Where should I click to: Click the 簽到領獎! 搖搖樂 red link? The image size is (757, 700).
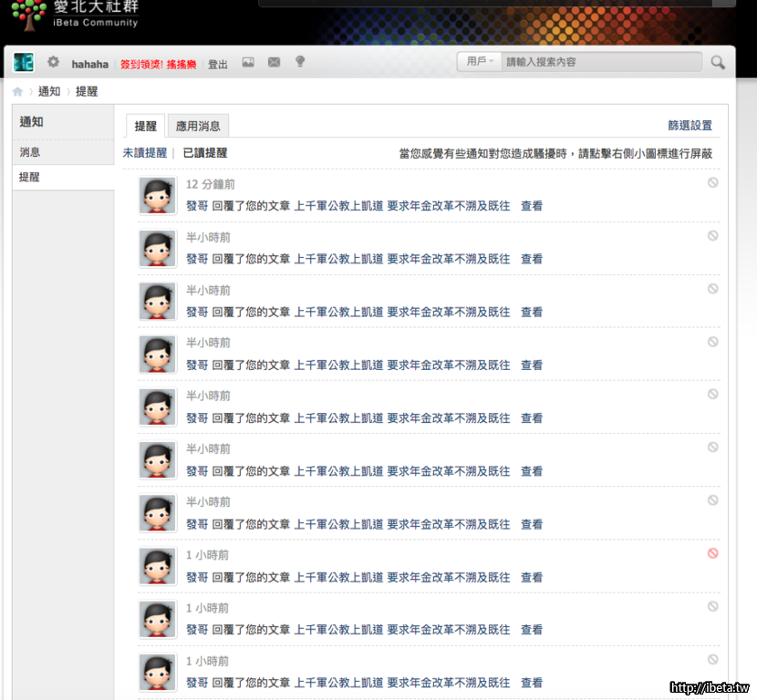click(x=161, y=64)
